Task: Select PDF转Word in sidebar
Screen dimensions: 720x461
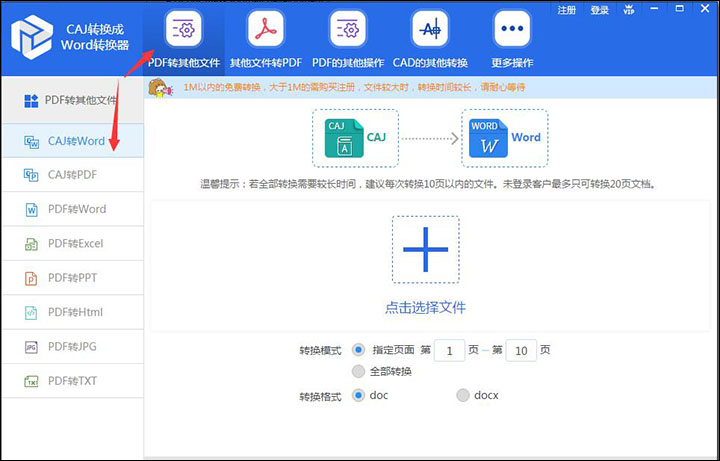Action: coord(73,209)
